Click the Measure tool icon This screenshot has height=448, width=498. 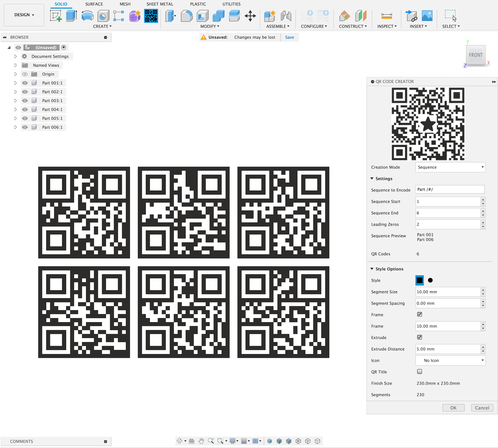point(386,16)
